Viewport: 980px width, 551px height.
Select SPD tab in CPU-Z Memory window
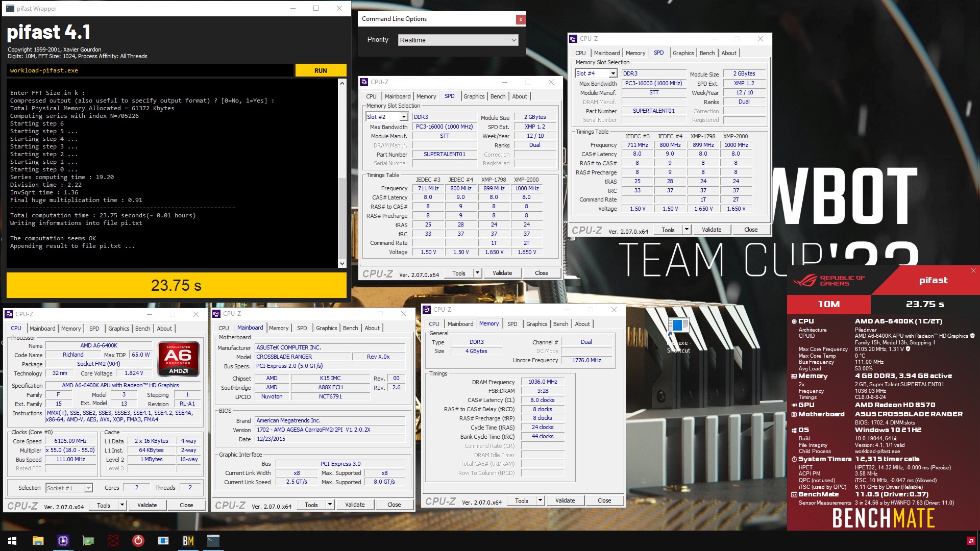coord(512,324)
